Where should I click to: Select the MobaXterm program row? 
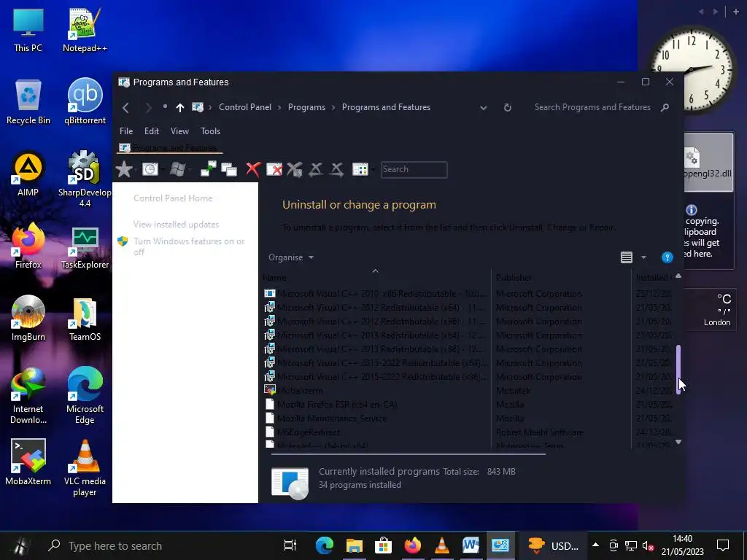tap(468, 391)
